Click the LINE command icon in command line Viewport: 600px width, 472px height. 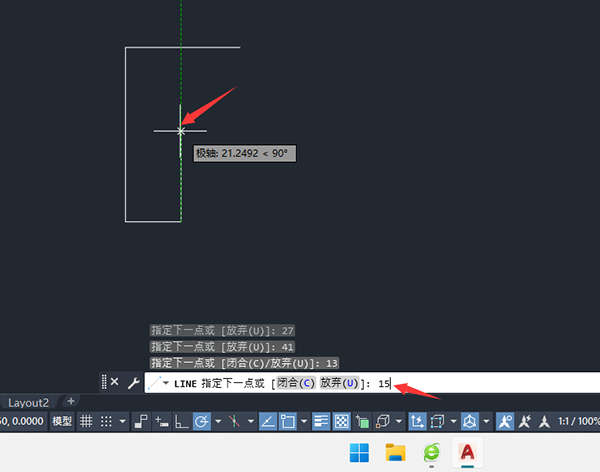click(x=154, y=383)
